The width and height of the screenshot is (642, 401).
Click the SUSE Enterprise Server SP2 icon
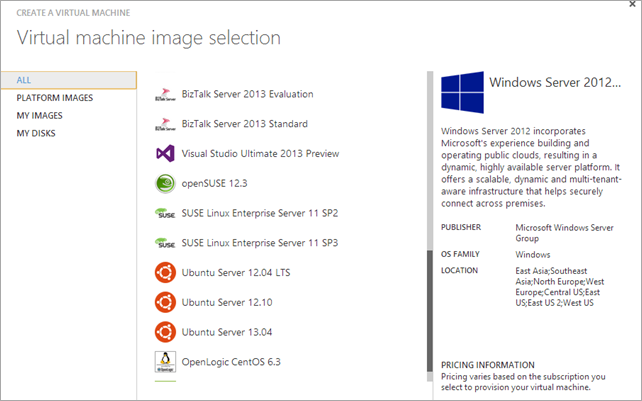pyautogui.click(x=166, y=213)
